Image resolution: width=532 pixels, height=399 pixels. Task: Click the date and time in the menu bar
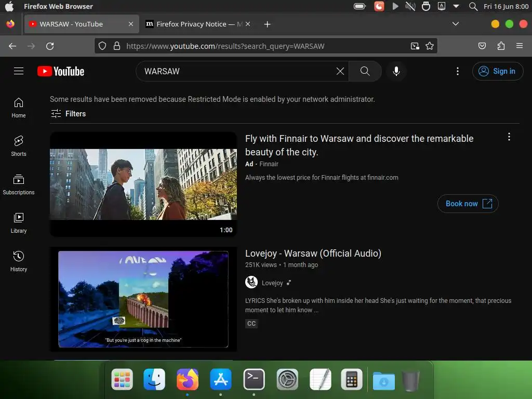[506, 6]
